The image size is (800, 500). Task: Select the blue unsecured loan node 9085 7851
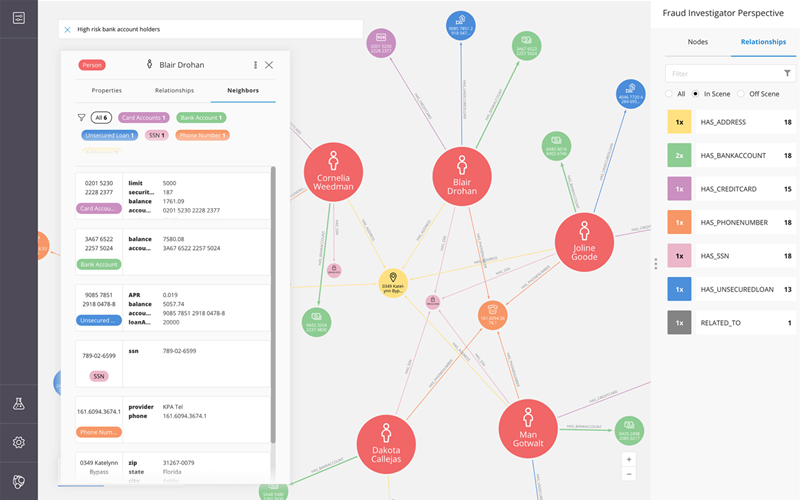[461, 26]
